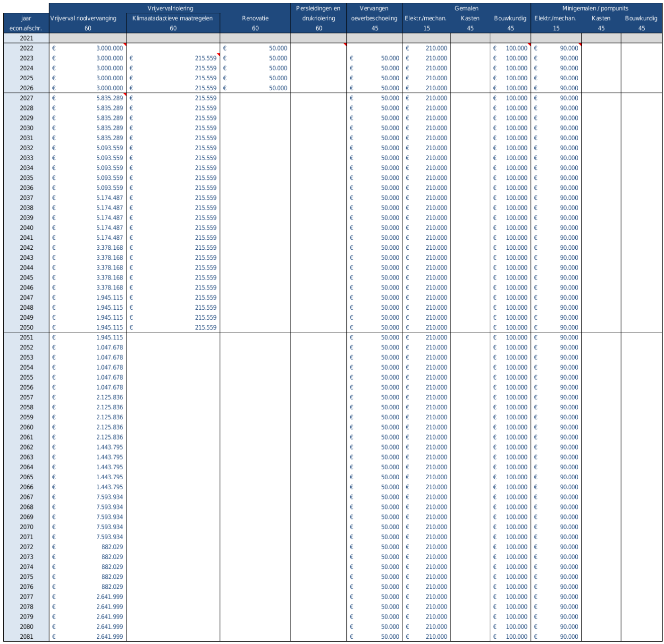Click the jaar econ.afschr. header cell

tap(26, 23)
